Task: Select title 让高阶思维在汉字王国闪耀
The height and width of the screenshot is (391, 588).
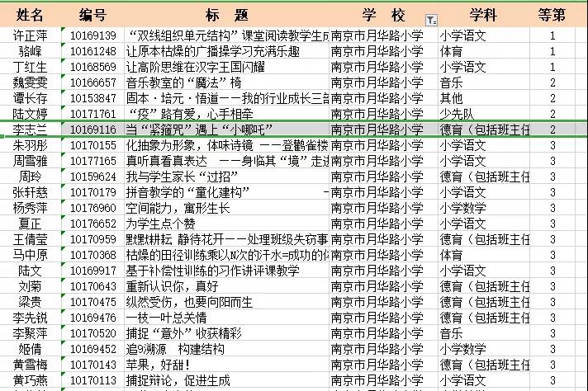Action: click(x=196, y=67)
